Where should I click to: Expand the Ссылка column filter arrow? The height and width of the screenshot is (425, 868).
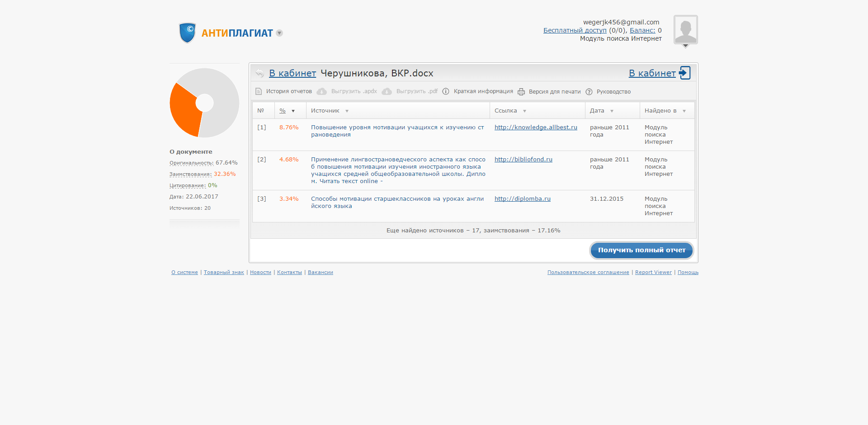tap(524, 111)
